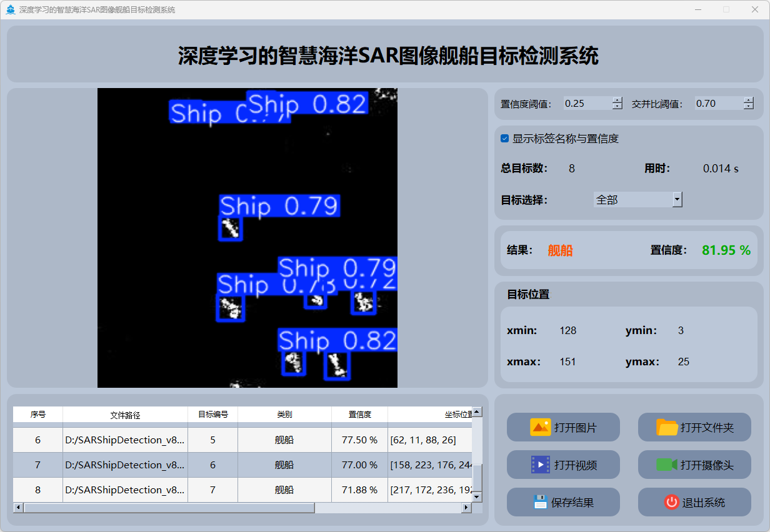The image size is (770, 532).
Task: Click the table's vertical scrollbar up arrow
Action: 477,412
